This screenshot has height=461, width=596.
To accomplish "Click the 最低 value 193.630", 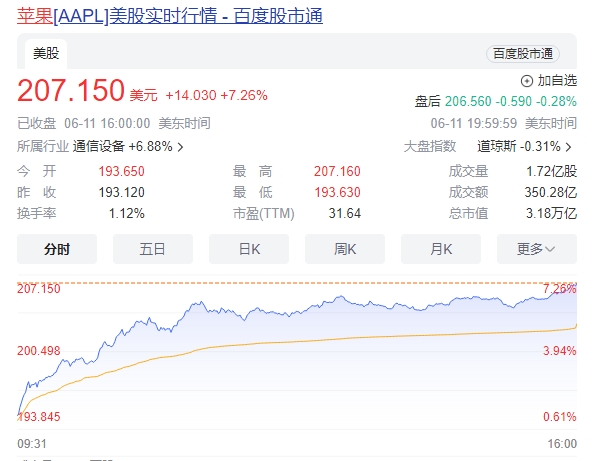I will [x=337, y=192].
